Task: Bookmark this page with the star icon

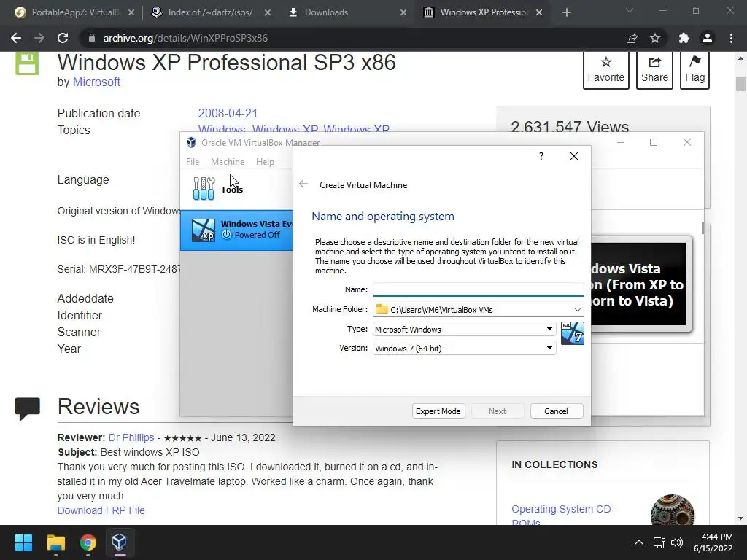Action: click(655, 38)
